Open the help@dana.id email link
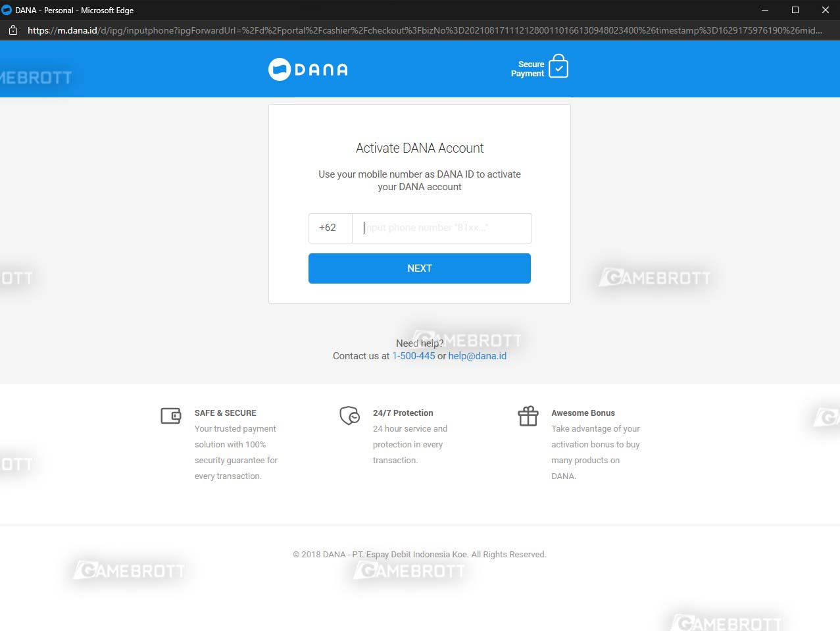The image size is (840, 631). coord(477,356)
